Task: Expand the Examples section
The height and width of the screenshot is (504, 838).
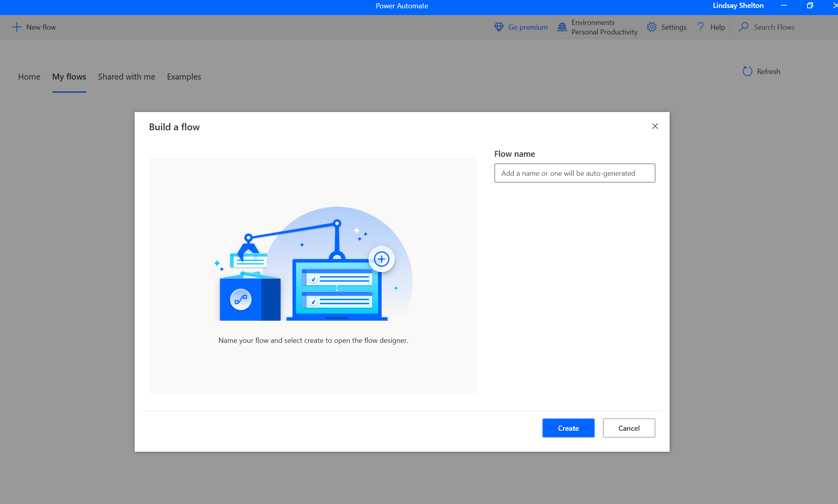Action: pos(183,76)
